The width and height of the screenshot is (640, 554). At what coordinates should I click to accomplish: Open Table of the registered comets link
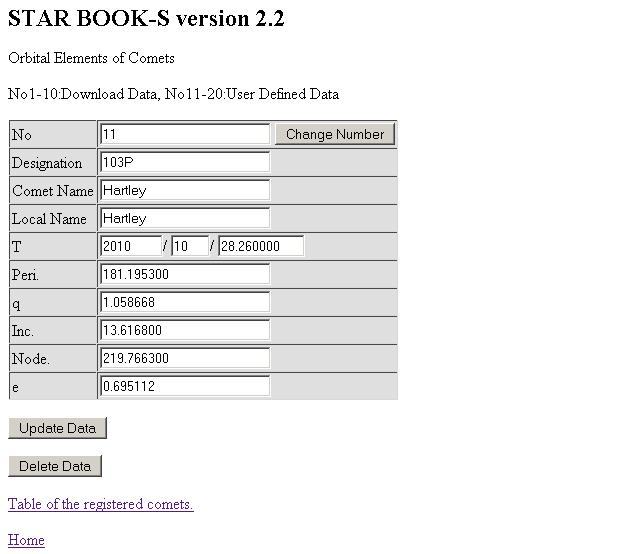click(x=100, y=504)
